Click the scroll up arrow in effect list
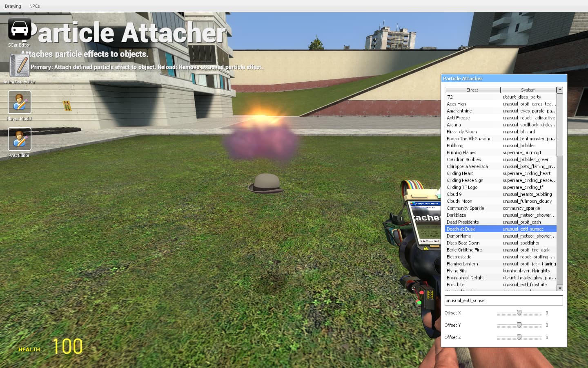Screen dimensions: 588x368 (x=560, y=90)
